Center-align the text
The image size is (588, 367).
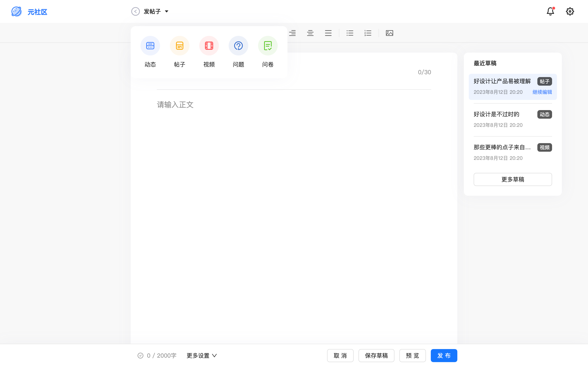pyautogui.click(x=310, y=33)
